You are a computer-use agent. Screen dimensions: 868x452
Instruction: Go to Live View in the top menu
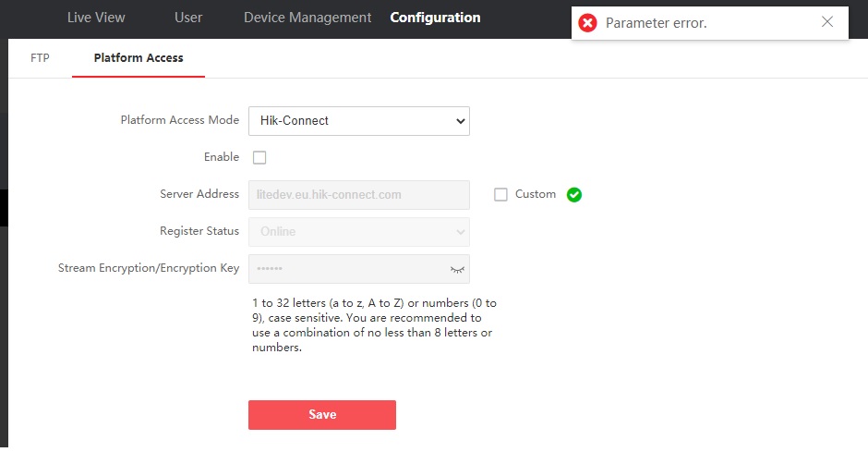96,18
